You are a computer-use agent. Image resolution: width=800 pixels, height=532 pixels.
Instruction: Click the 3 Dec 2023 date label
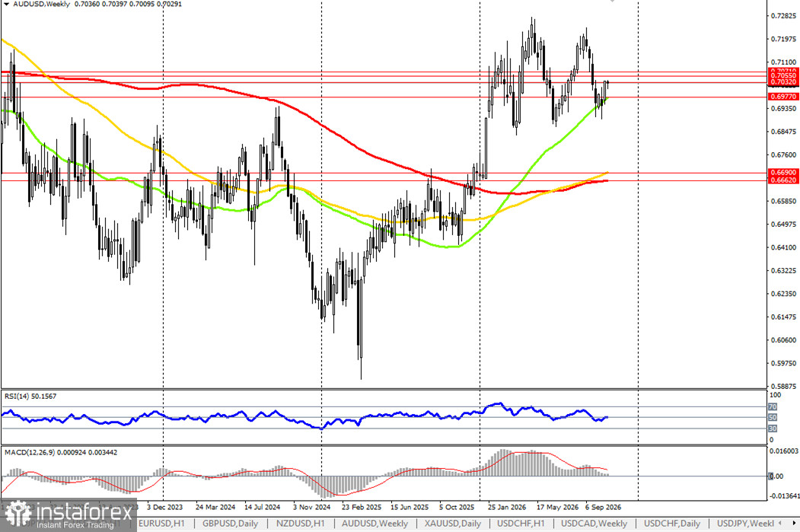[164, 508]
